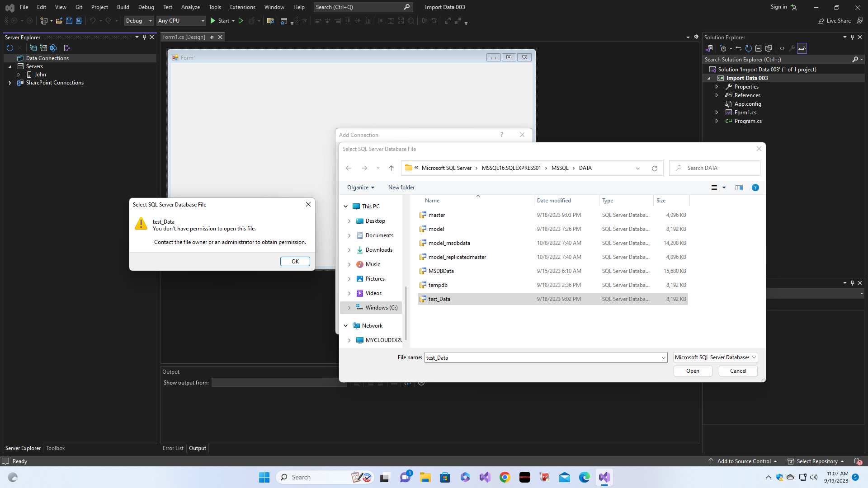
Task: Click Select Repository in status bar
Action: (x=816, y=461)
